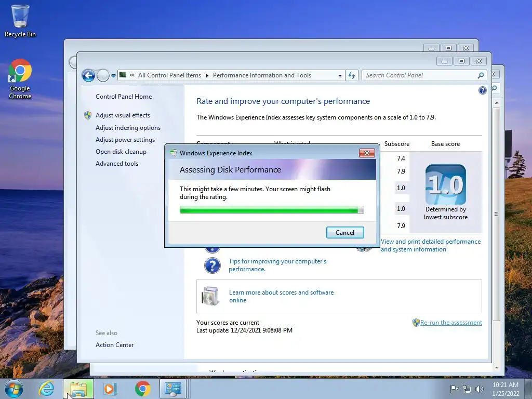Click the 1.0 base score badge

click(445, 184)
